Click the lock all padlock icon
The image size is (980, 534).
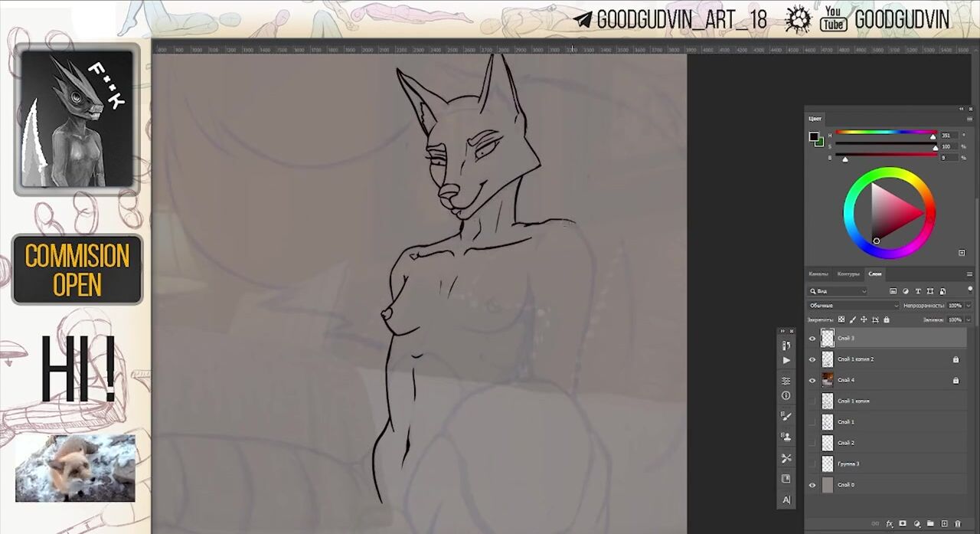click(x=887, y=319)
